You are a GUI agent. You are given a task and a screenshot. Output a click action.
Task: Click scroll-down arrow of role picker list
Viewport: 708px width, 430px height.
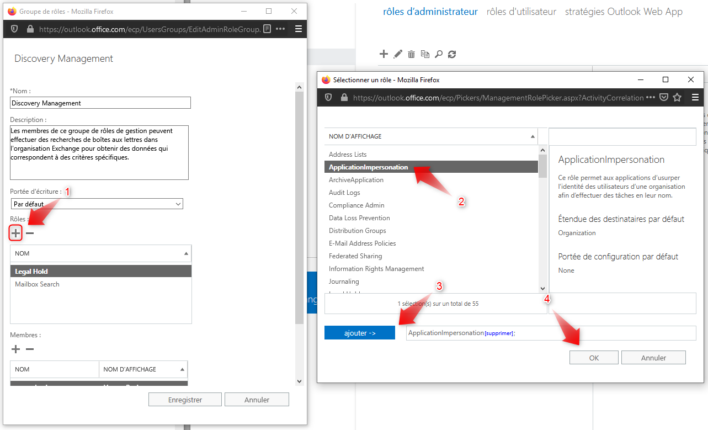click(543, 288)
